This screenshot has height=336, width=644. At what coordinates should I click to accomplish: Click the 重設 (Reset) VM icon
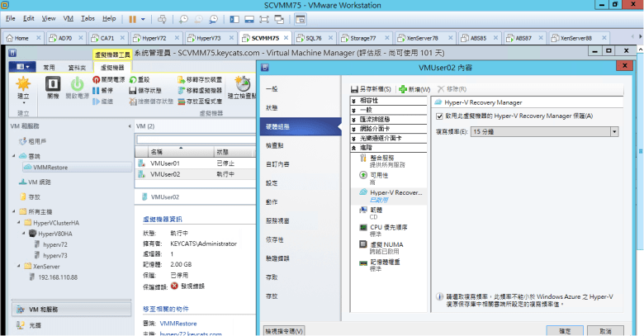tap(134, 79)
